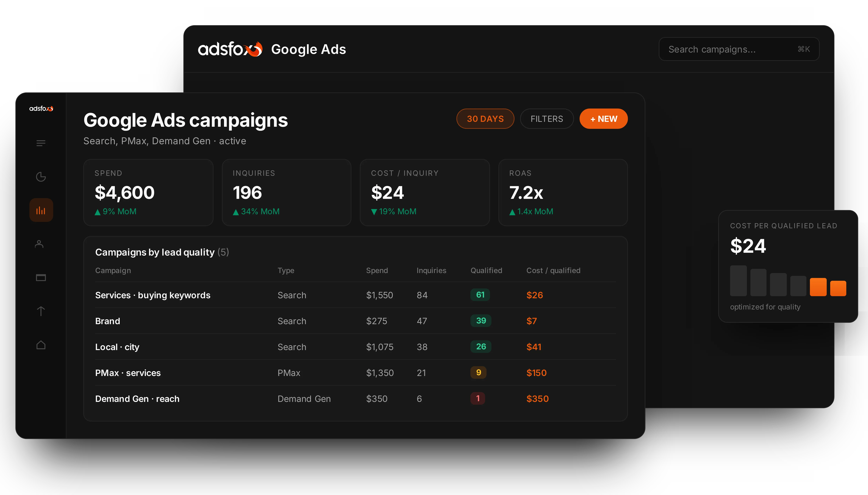868x495 pixels.
Task: Click the qualified badge 26
Action: 481,346
